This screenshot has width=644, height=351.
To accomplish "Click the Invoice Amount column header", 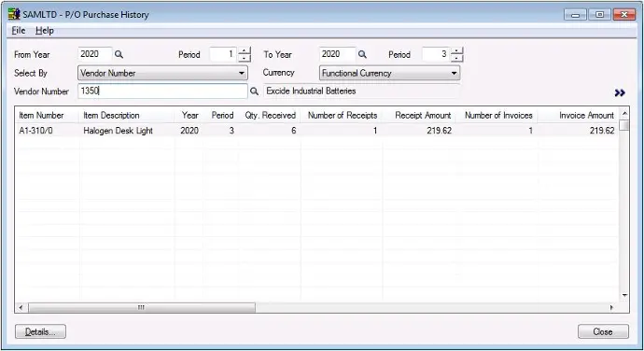I will (579, 116).
